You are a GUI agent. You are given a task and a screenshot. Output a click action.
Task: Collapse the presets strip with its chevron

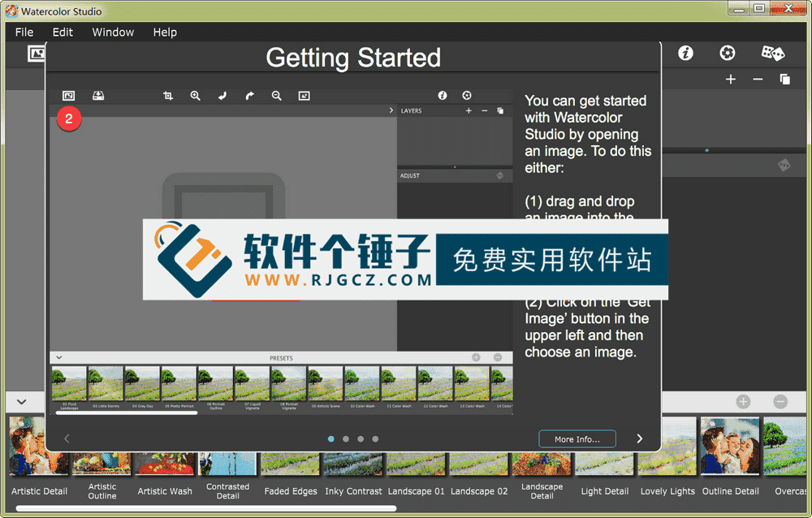58,357
